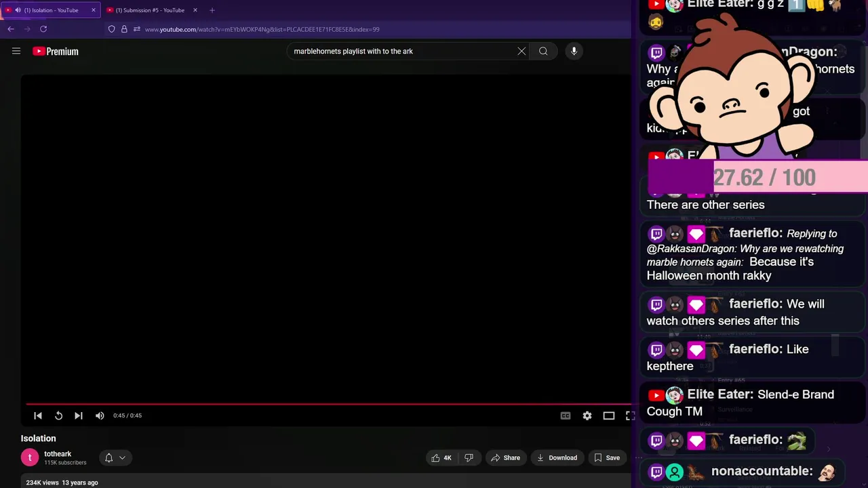
Task: Reload the current page
Action: [x=43, y=29]
